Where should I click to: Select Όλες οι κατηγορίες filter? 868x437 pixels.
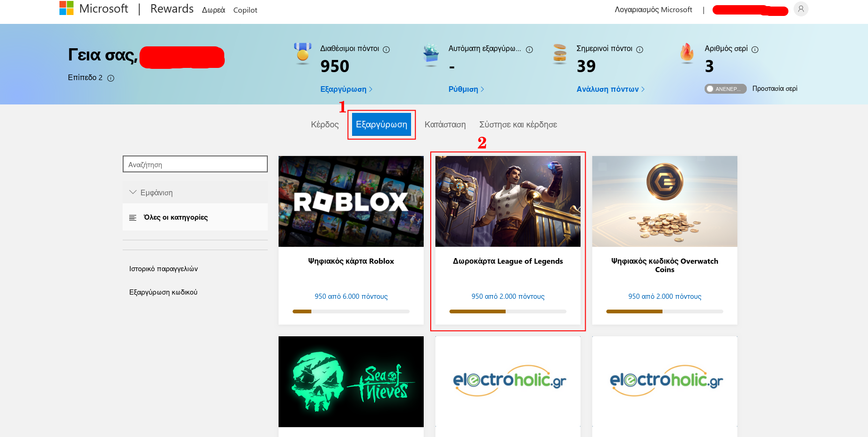tap(195, 217)
